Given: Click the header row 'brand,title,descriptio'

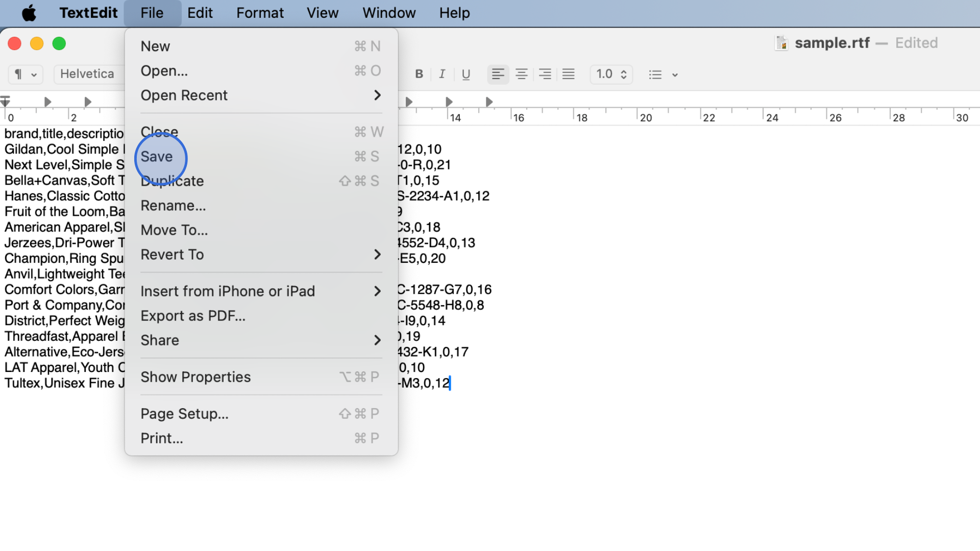Looking at the screenshot, I should pos(64,134).
